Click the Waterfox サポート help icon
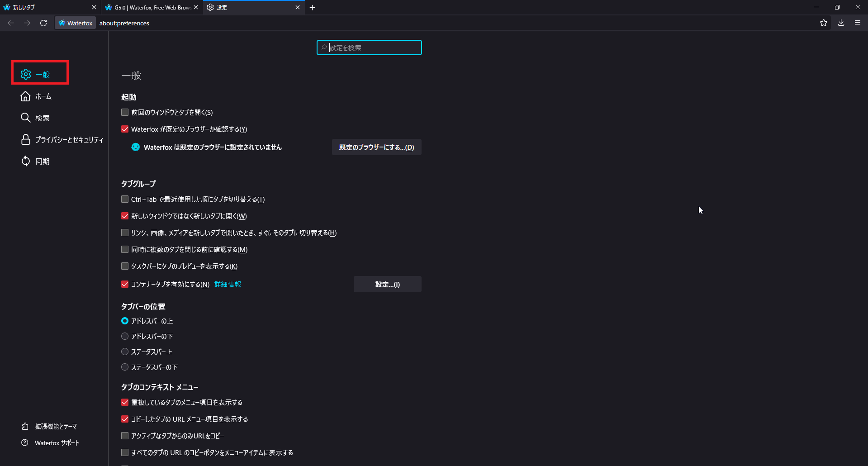Screen dimensions: 868x466 [25, 442]
